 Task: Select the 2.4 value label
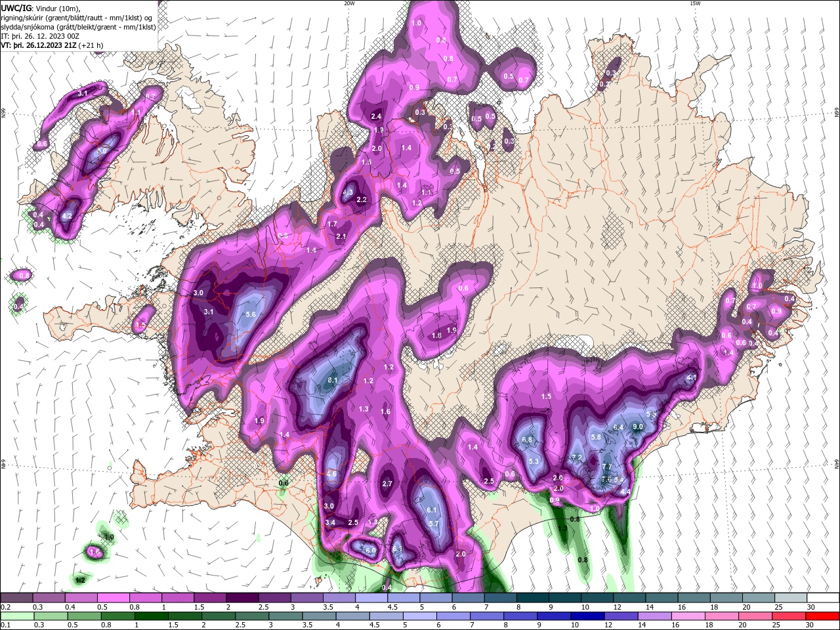(376, 116)
